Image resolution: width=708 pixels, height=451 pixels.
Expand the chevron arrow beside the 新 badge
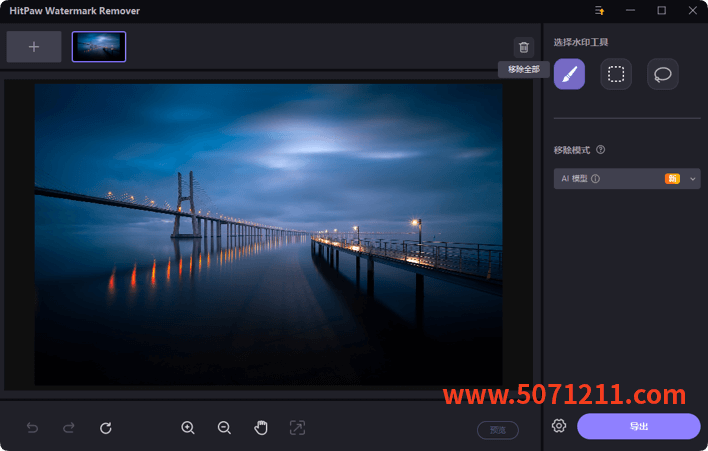(693, 179)
